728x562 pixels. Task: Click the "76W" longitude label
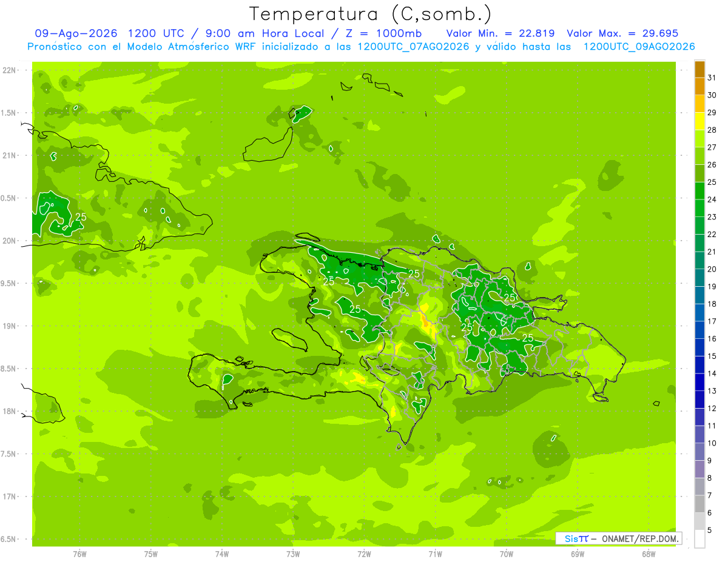pos(79,554)
